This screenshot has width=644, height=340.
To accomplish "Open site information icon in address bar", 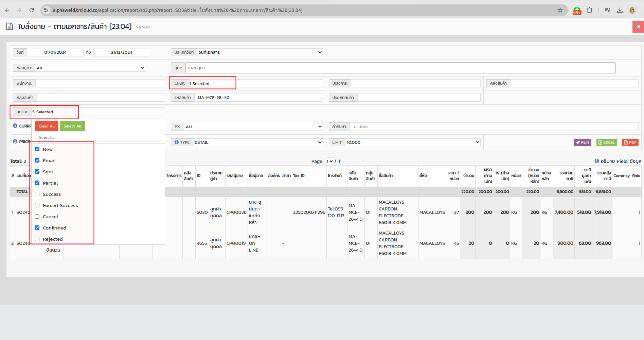I will 47,10.
